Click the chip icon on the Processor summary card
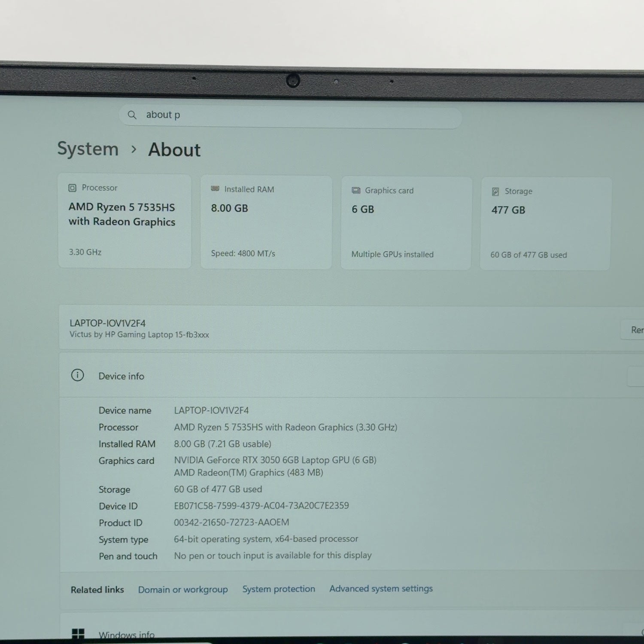This screenshot has height=644, width=644. coord(73,188)
